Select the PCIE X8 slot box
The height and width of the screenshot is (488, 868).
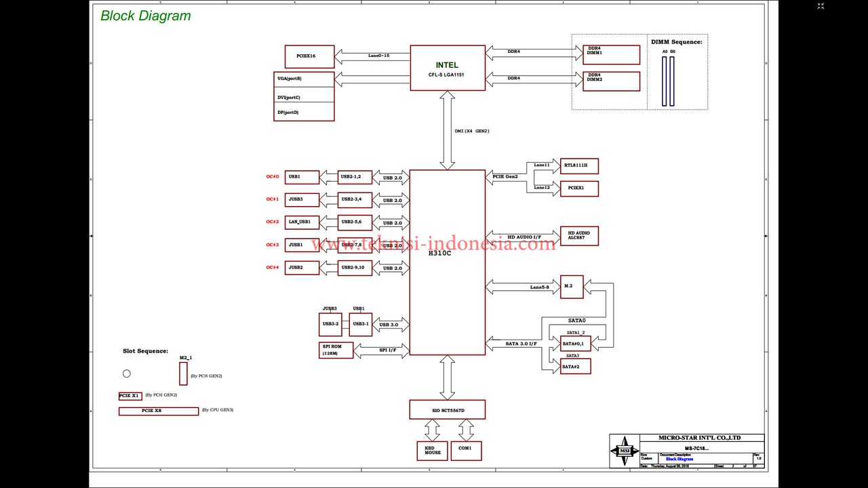(159, 411)
